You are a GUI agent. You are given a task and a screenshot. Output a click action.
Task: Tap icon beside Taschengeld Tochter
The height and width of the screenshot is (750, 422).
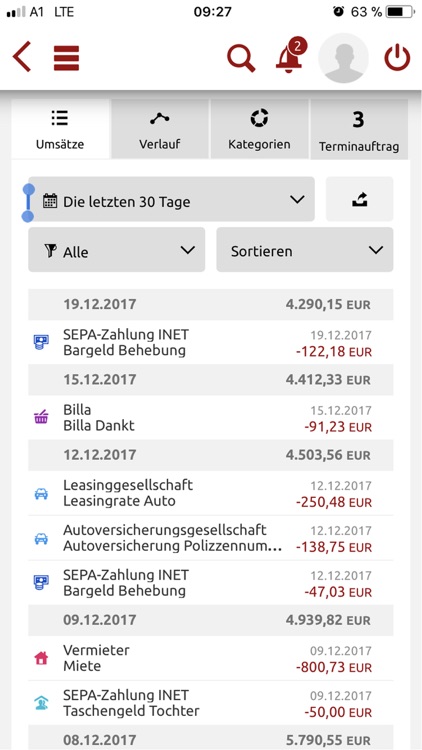pos(41,703)
